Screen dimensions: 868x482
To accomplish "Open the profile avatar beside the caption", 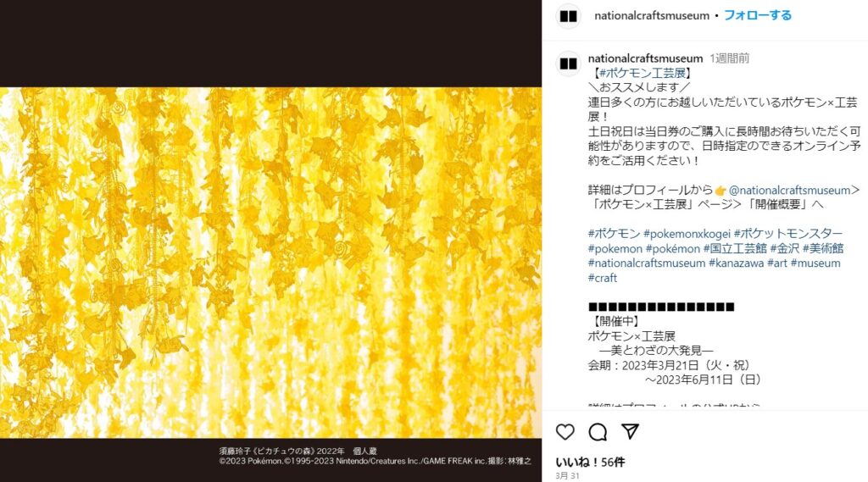I will tap(569, 63).
